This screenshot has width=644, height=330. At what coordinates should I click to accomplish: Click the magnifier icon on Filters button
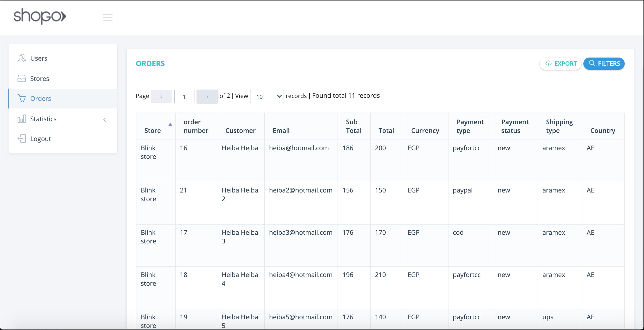(592, 63)
